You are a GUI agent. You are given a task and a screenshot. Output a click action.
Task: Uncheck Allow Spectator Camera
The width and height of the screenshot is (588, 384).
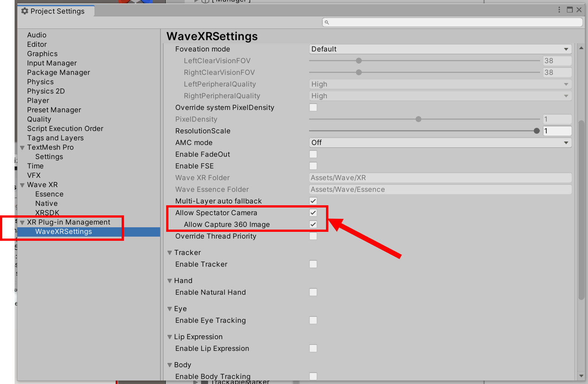[x=313, y=213]
